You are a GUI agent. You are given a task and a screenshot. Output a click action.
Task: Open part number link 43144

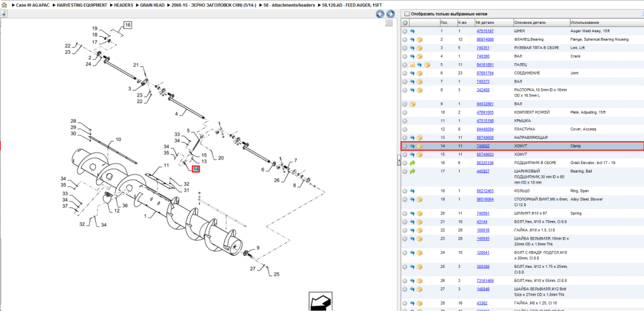[482, 222]
